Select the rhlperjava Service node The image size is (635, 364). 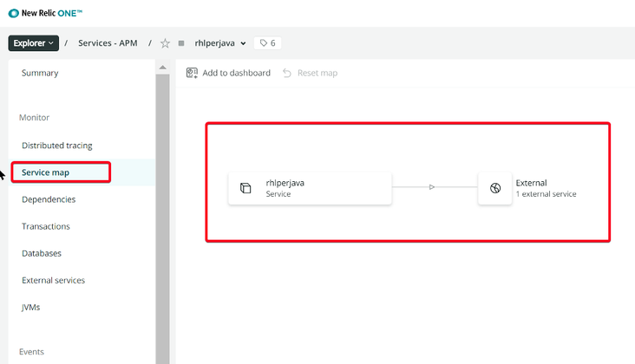click(310, 188)
